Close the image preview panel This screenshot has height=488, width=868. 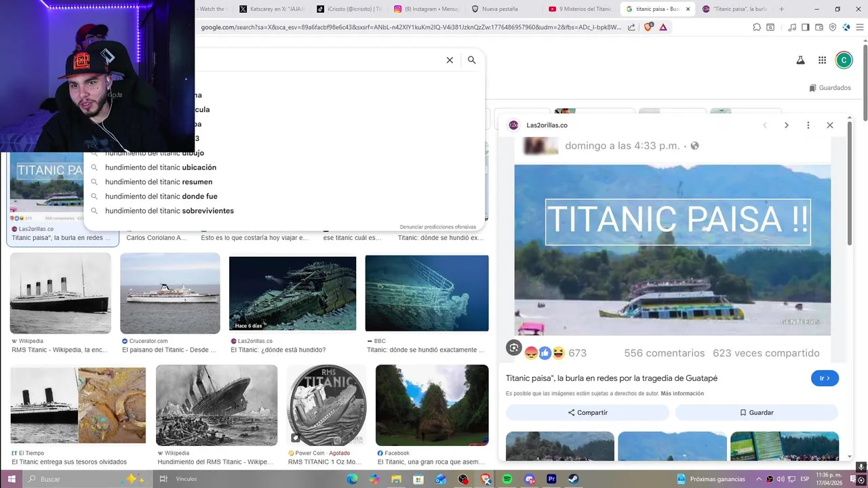(x=829, y=125)
